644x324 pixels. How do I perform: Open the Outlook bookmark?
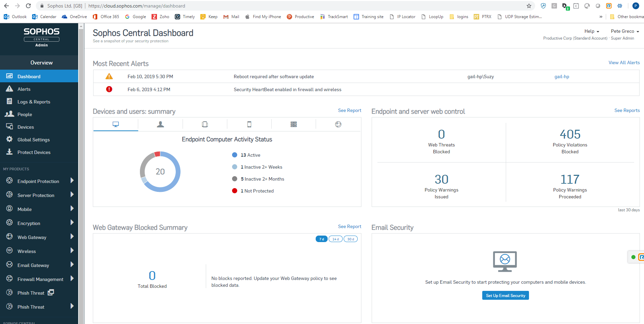15,17
